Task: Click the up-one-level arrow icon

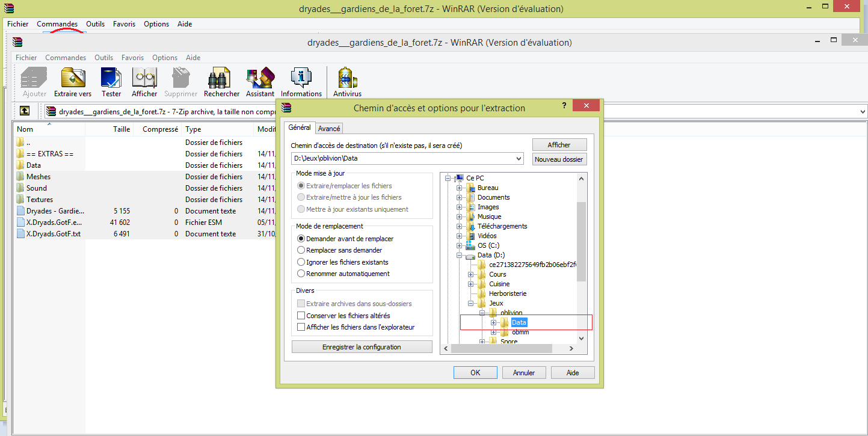Action: [x=25, y=111]
